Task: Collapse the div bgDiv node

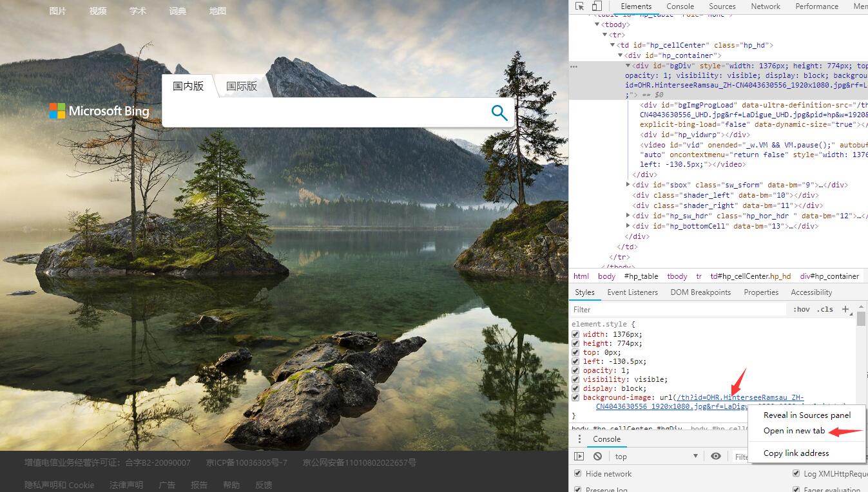Action: (628, 66)
